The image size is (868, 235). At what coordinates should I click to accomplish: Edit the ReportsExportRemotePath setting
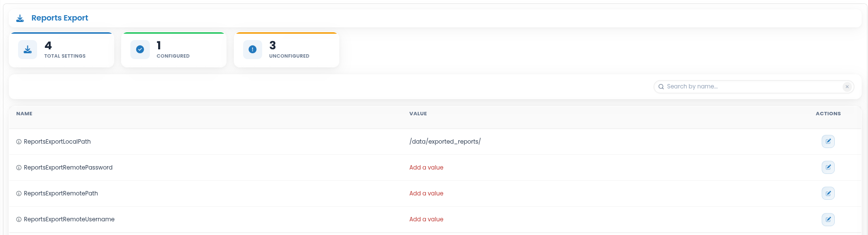click(828, 193)
